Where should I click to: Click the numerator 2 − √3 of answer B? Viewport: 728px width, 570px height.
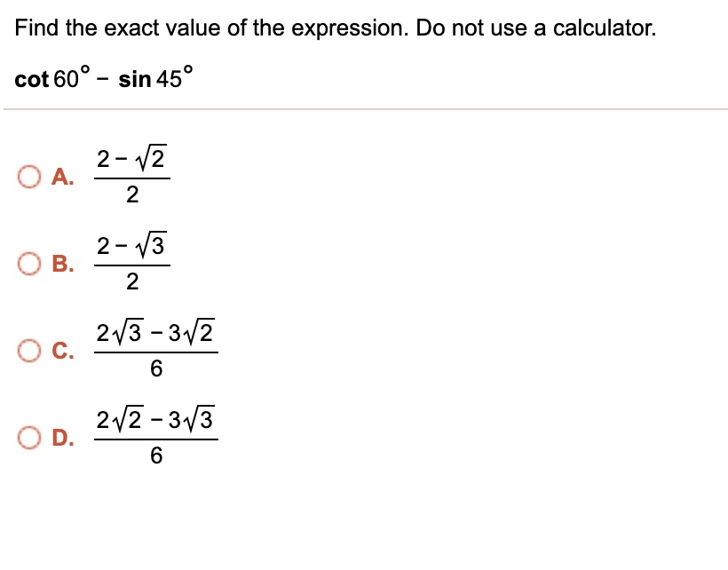coord(132,245)
